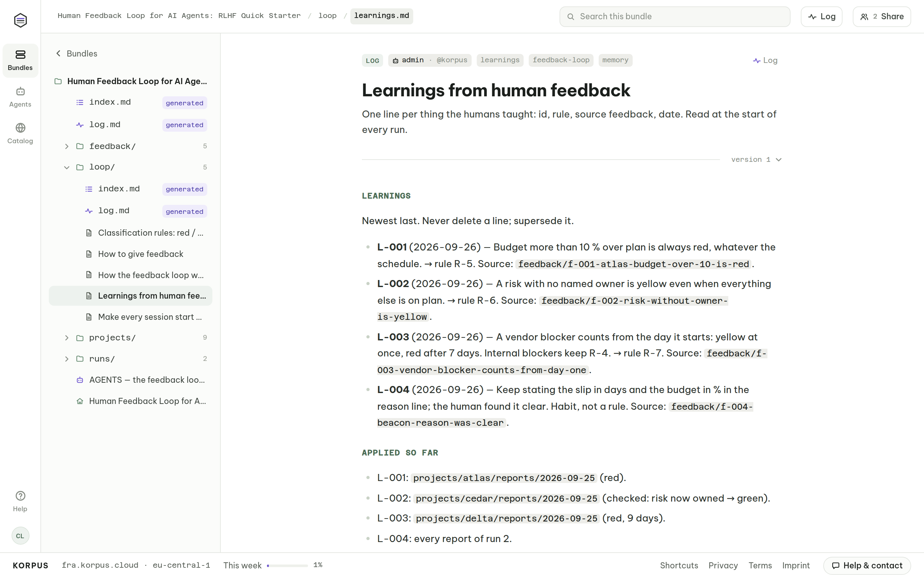The height and width of the screenshot is (578, 924).
Task: Open top-level index.md file
Action: click(131, 102)
